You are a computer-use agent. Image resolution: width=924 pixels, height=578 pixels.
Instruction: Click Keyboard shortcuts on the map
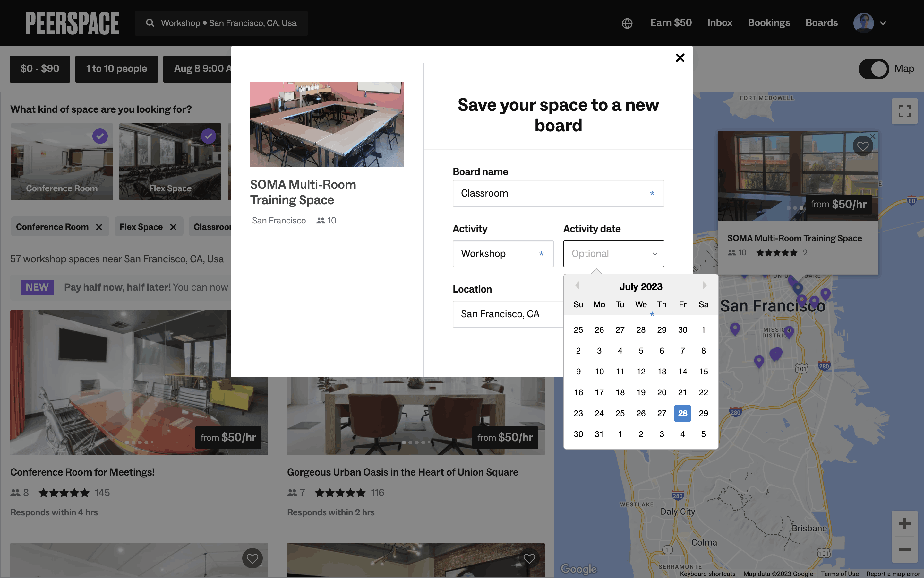click(x=707, y=574)
